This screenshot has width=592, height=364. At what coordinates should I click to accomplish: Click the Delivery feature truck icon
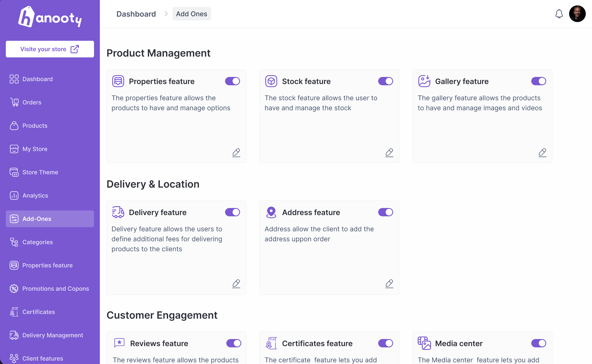click(118, 212)
